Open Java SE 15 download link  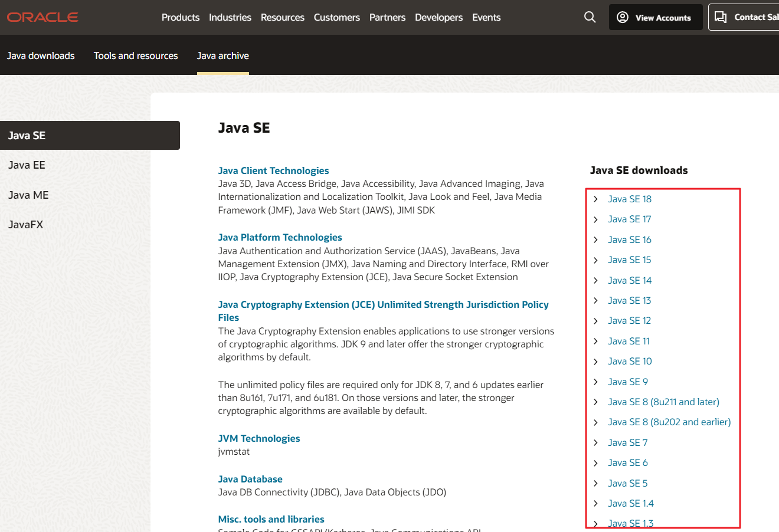pyautogui.click(x=630, y=260)
